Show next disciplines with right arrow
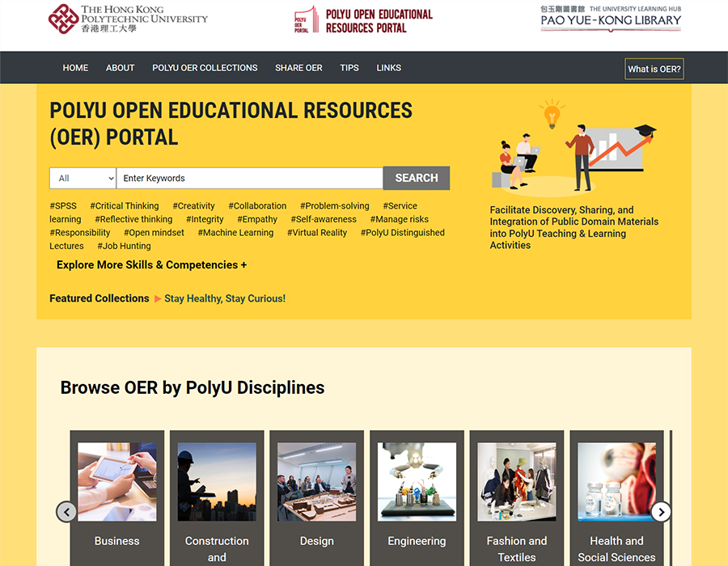This screenshot has width=728, height=566. pos(661,512)
